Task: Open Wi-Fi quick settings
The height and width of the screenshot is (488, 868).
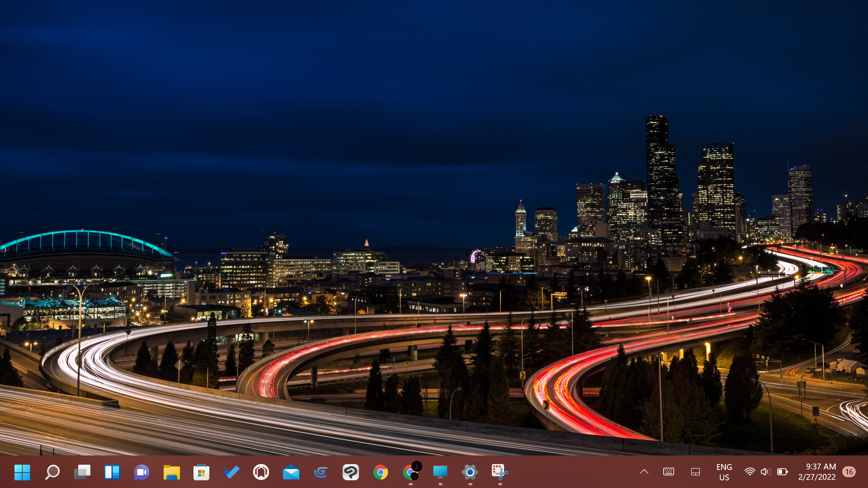Action: pyautogui.click(x=750, y=472)
